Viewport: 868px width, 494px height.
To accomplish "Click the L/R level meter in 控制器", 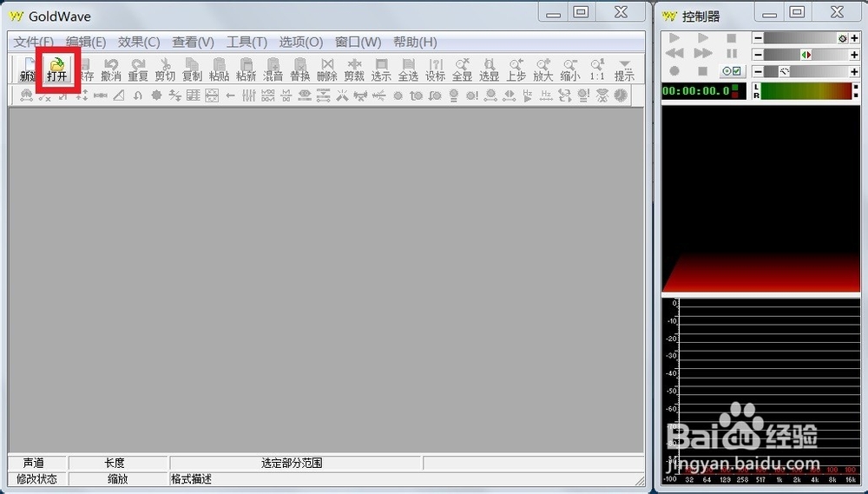I will tap(806, 91).
